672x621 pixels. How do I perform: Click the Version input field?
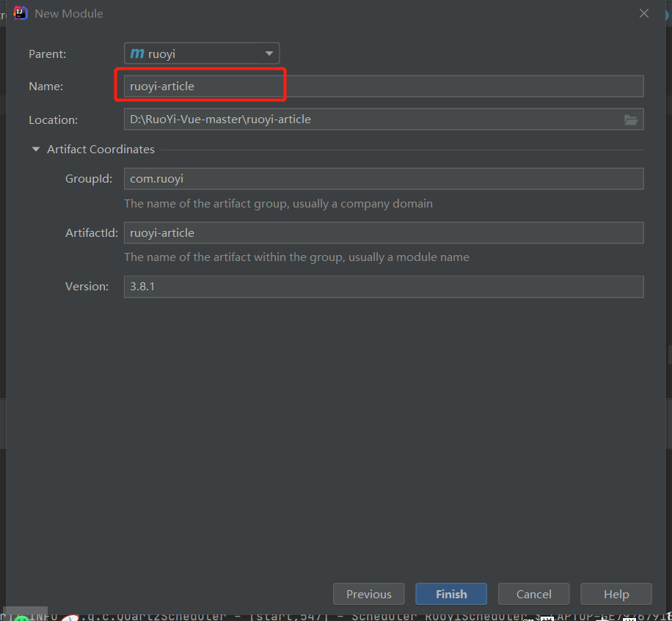click(x=384, y=287)
